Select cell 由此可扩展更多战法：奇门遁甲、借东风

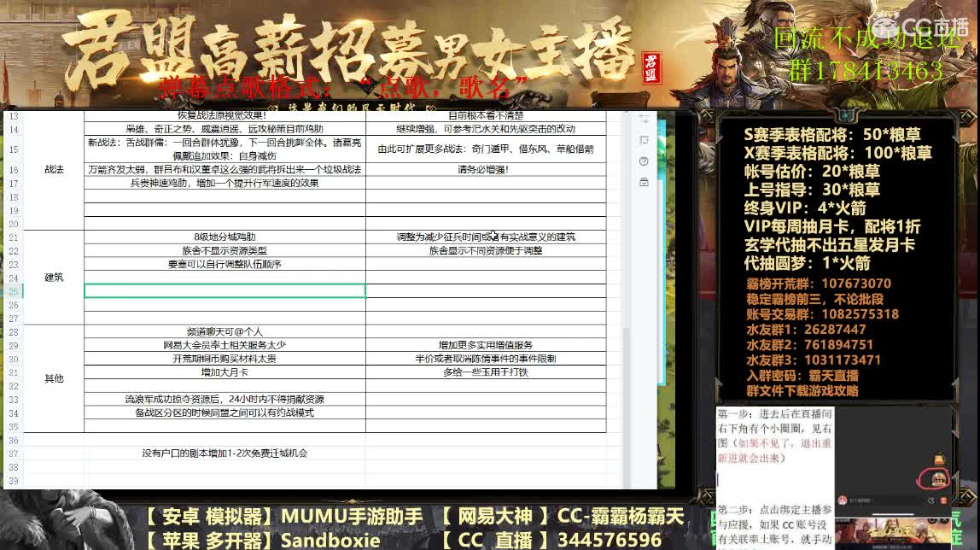tap(486, 149)
